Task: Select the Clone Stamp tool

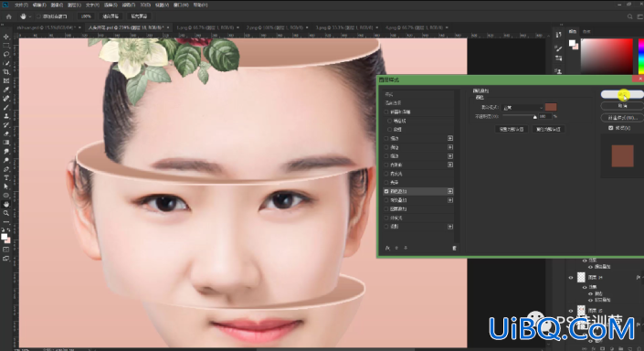Action: click(6, 116)
